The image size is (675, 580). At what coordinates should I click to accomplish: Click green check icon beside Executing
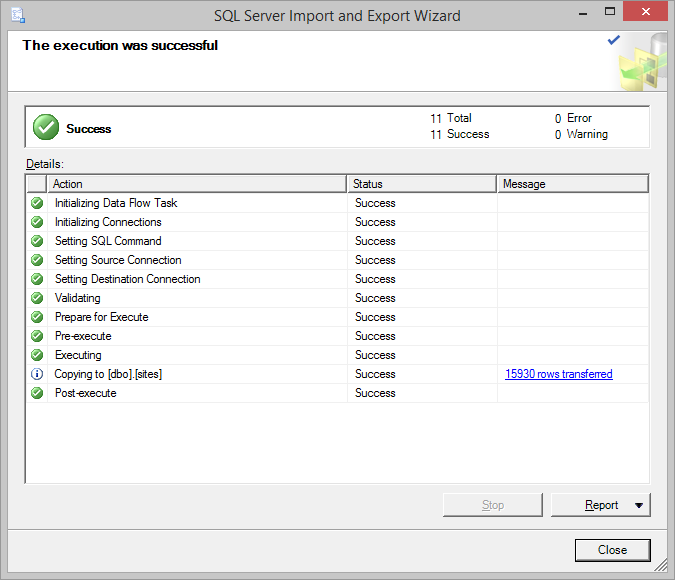[x=37, y=355]
